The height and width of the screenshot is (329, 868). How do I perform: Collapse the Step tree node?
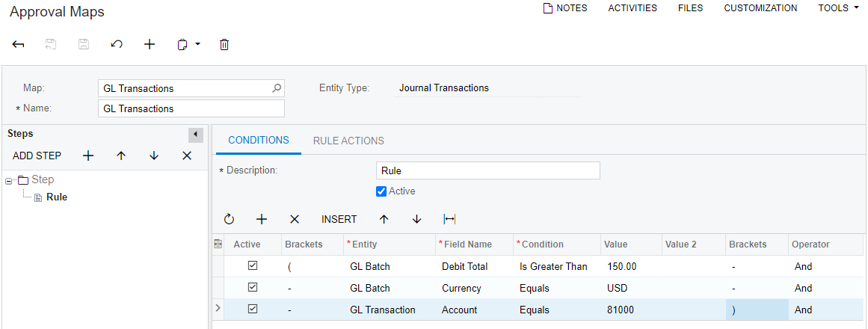[8, 180]
